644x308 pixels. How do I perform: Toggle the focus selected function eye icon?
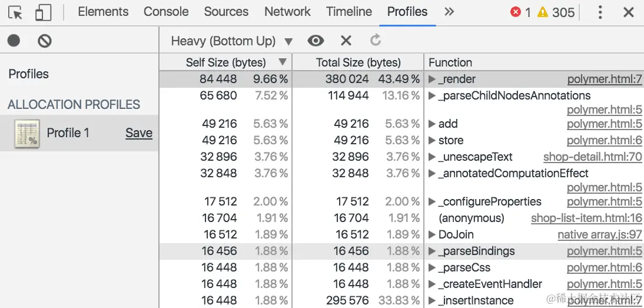tap(316, 41)
